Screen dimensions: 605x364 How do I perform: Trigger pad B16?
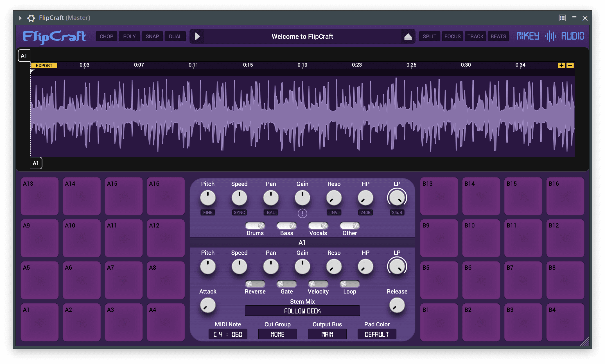(565, 196)
